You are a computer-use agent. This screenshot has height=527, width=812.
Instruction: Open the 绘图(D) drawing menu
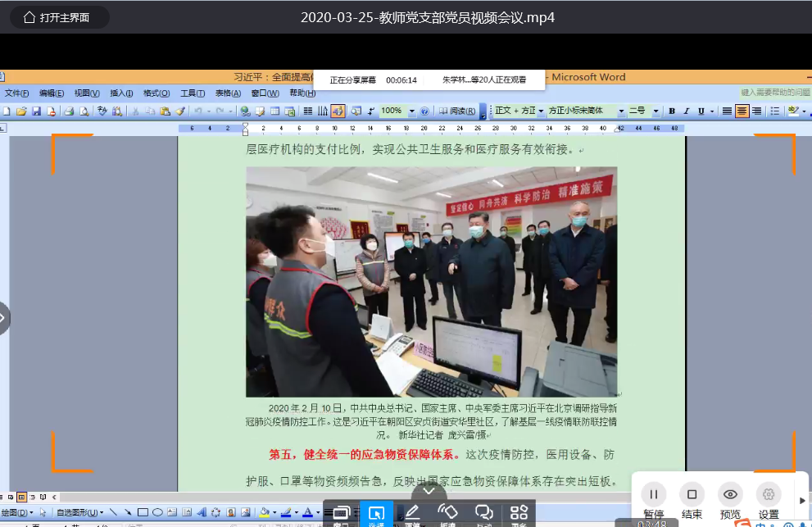coord(16,512)
